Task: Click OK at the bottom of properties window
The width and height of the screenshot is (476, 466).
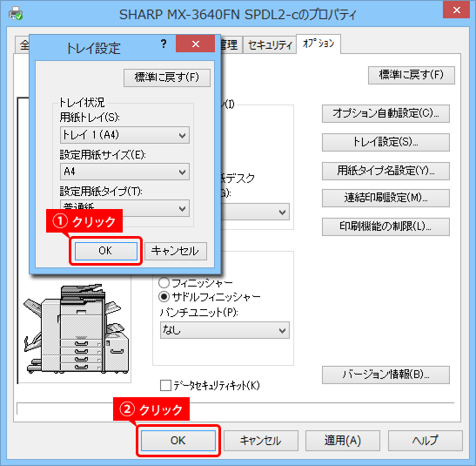Action: tap(178, 441)
